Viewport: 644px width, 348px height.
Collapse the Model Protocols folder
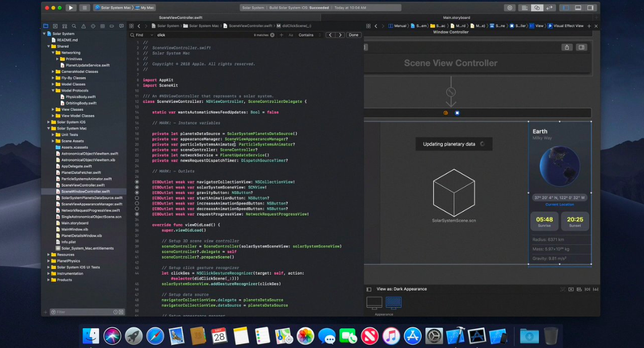(53, 90)
